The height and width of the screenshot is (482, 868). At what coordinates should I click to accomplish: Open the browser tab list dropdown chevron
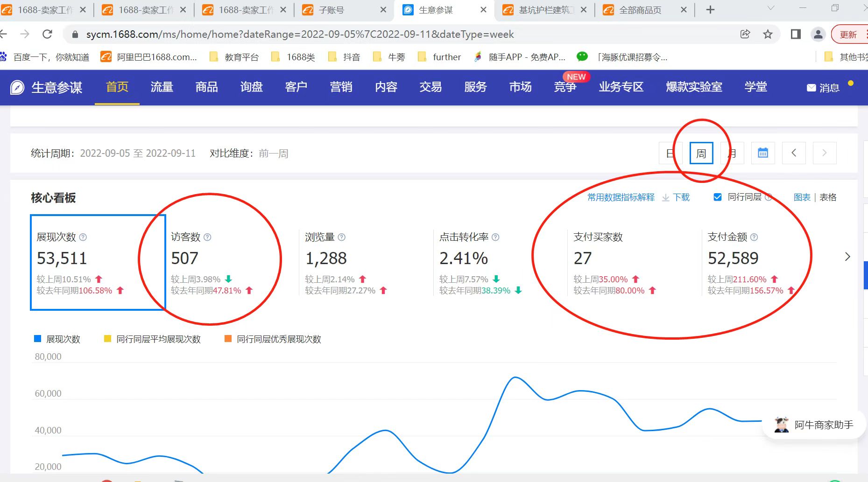[771, 8]
